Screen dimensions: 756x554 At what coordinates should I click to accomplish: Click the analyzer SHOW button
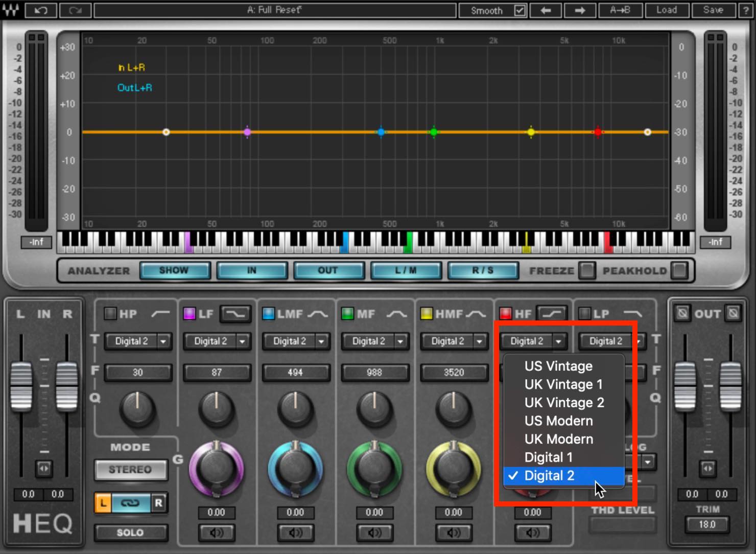coord(174,270)
